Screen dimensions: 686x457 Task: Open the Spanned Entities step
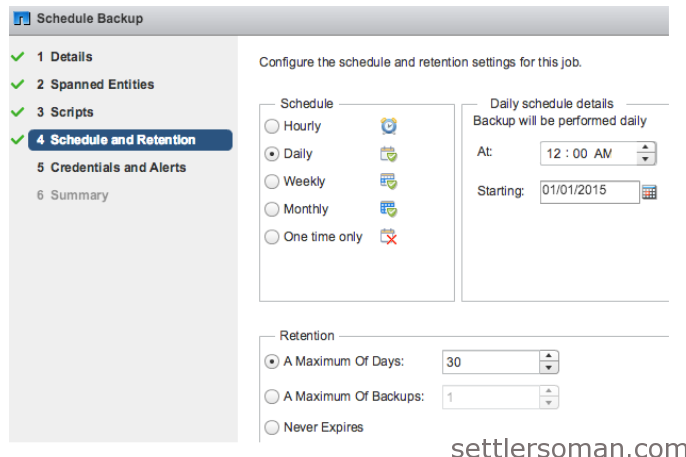tap(95, 84)
